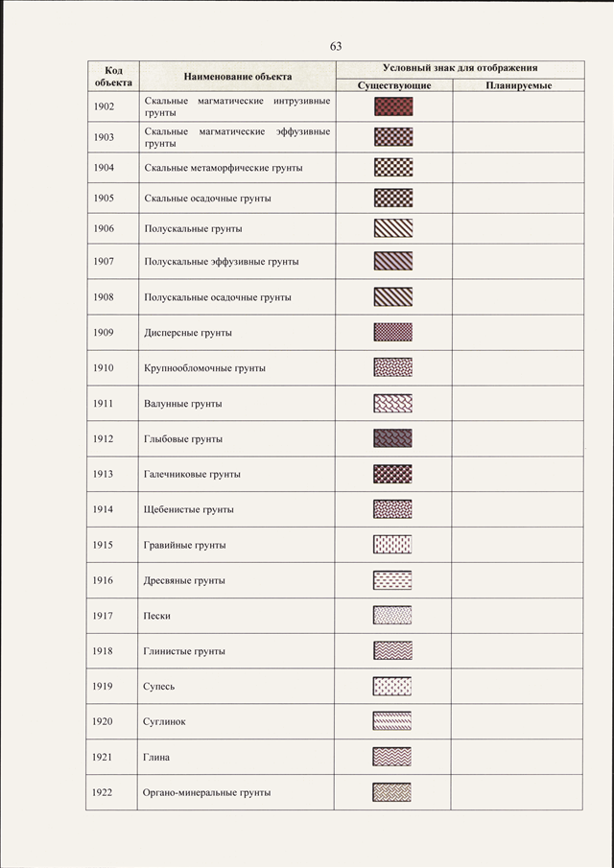Click the Существующие column header
Image resolution: width=614 pixels, height=868 pixels.
click(394, 85)
